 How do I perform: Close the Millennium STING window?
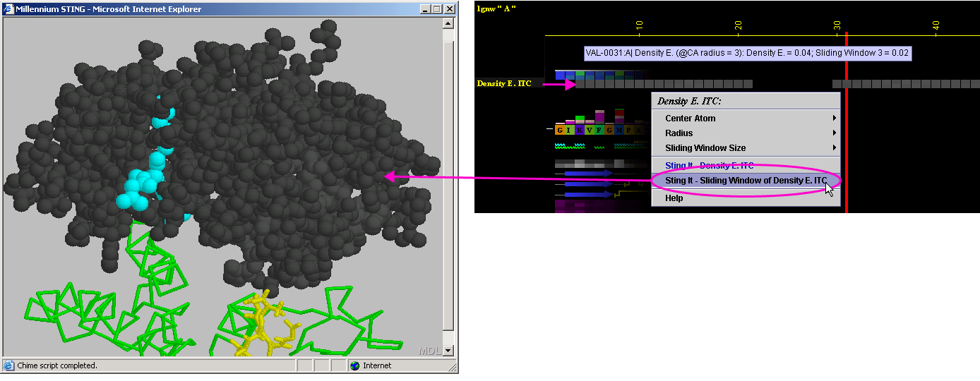[450, 9]
